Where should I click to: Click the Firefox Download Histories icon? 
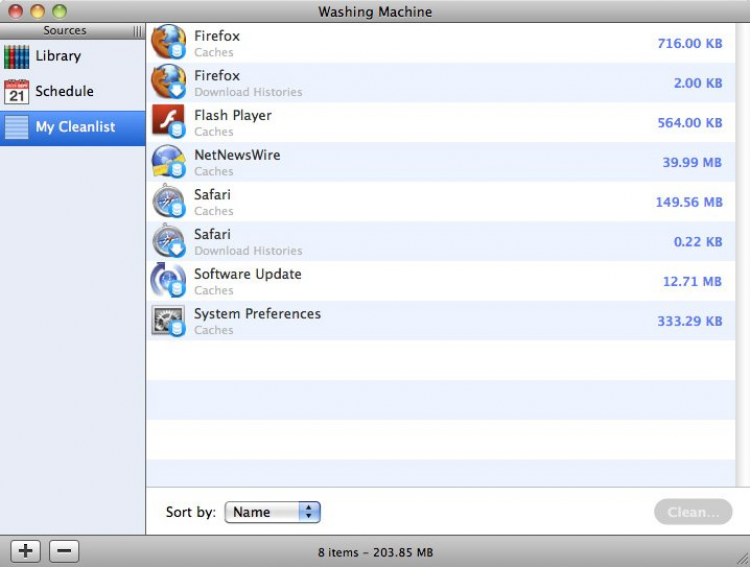pyautogui.click(x=168, y=82)
